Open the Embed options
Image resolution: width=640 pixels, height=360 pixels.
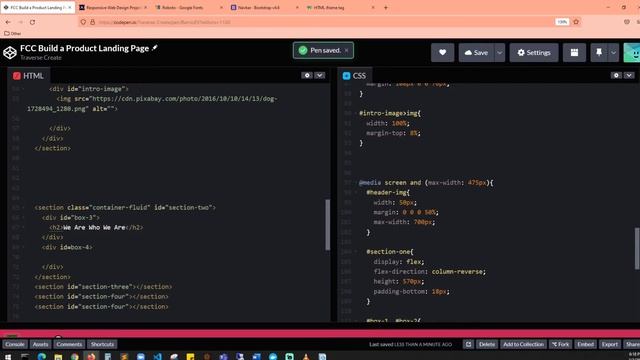585,344
